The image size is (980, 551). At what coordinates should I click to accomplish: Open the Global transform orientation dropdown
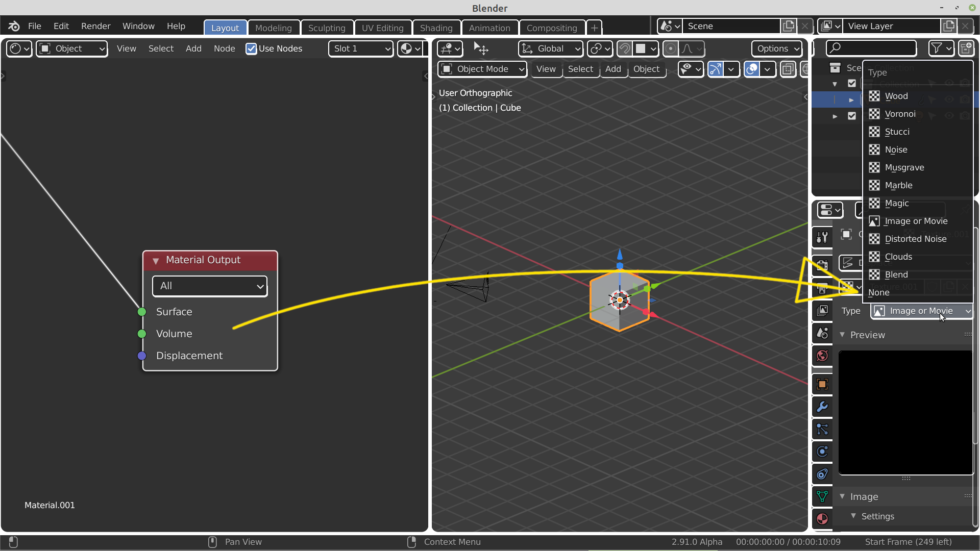(551, 48)
